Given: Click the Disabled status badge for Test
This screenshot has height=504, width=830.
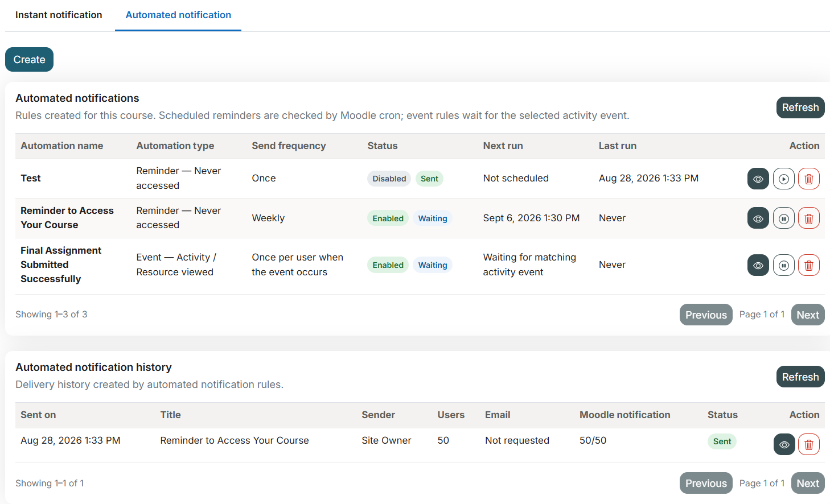Looking at the screenshot, I should (x=389, y=179).
